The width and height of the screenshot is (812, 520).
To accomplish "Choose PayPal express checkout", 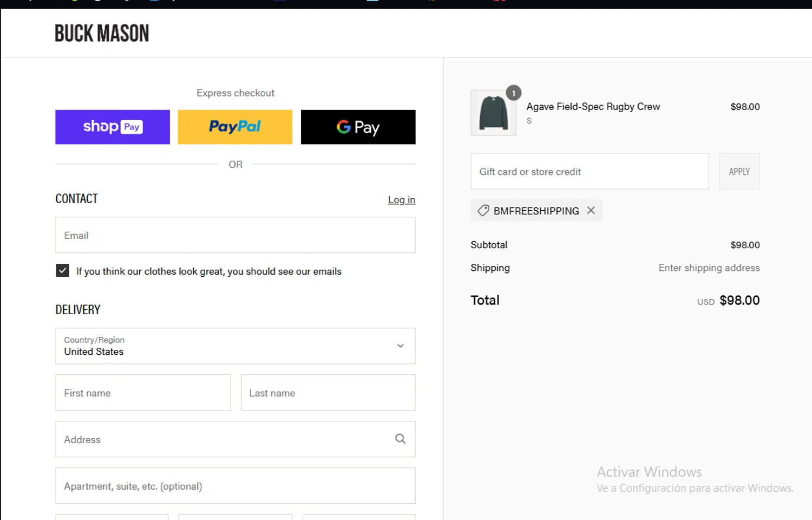I will click(x=235, y=127).
